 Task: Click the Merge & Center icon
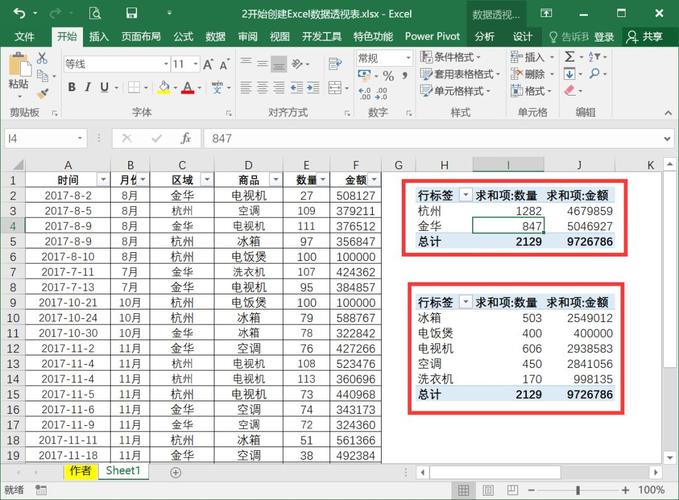point(335,87)
